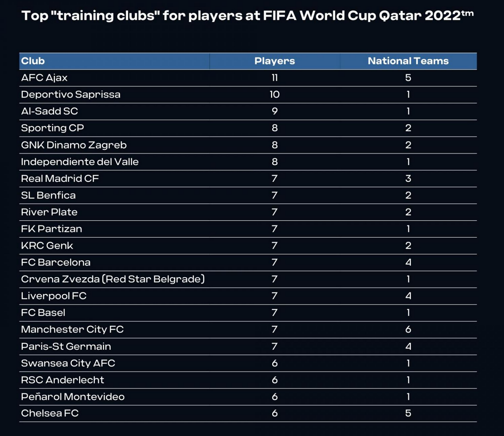The width and height of the screenshot is (504, 436).
Task: Select Peñarol Montevideo in the list
Action: coord(73,397)
